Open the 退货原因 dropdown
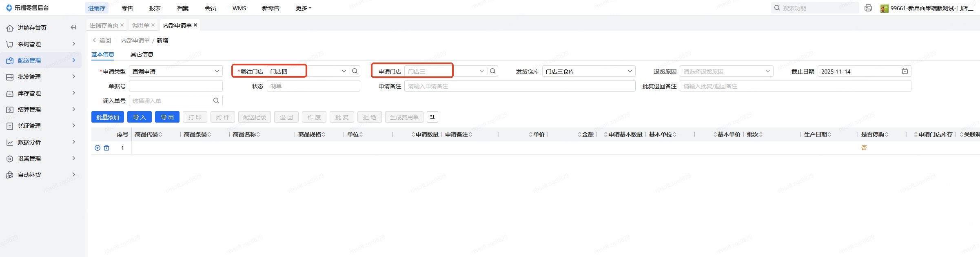Viewport: 980px width, 257px height. (x=727, y=71)
